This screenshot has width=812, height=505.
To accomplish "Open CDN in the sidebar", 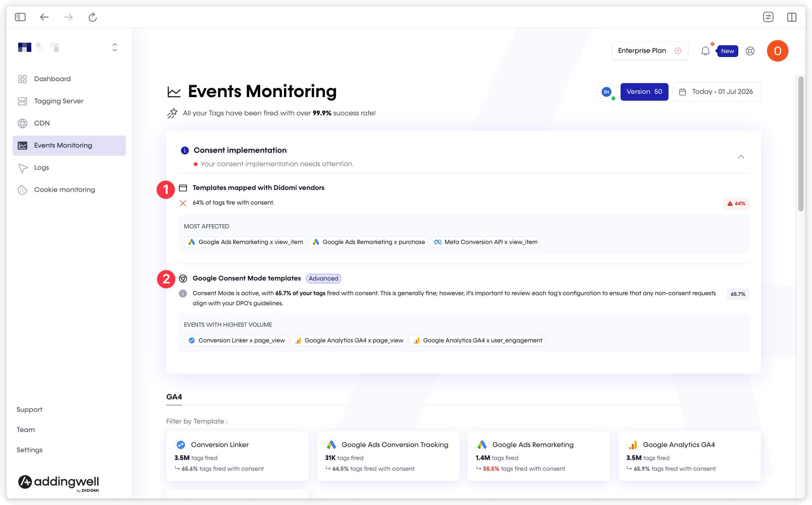I will (x=69, y=123).
